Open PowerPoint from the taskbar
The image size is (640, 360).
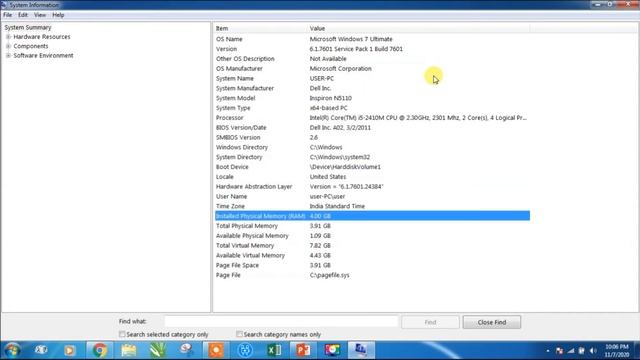tap(303, 350)
